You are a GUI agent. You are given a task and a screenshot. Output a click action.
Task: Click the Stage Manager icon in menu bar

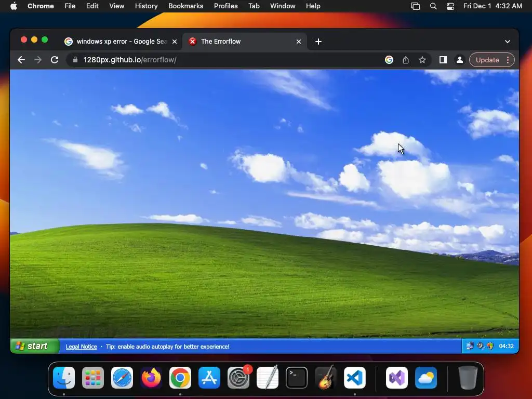415,6
